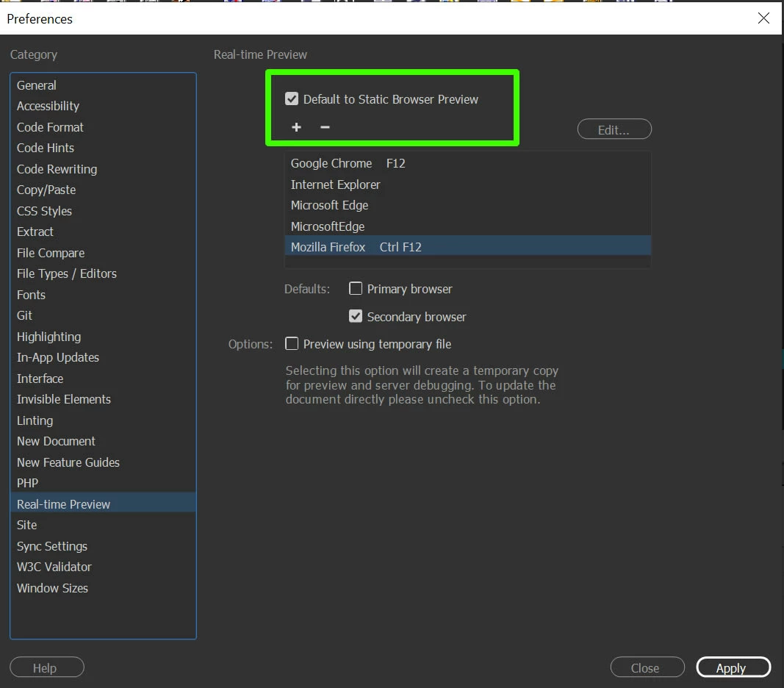Select Mozilla Firefox in the browser list
Image resolution: width=784 pixels, height=688 pixels.
(467, 247)
